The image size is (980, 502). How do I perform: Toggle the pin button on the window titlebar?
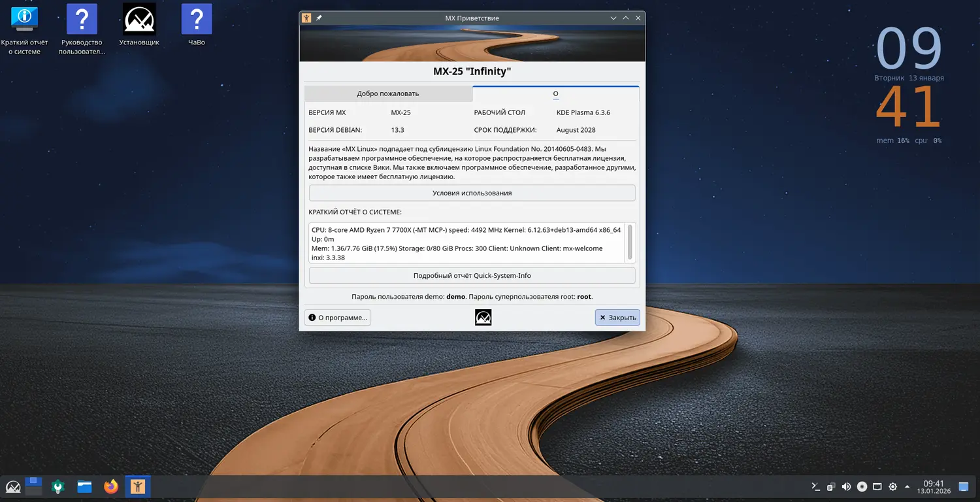(x=318, y=18)
